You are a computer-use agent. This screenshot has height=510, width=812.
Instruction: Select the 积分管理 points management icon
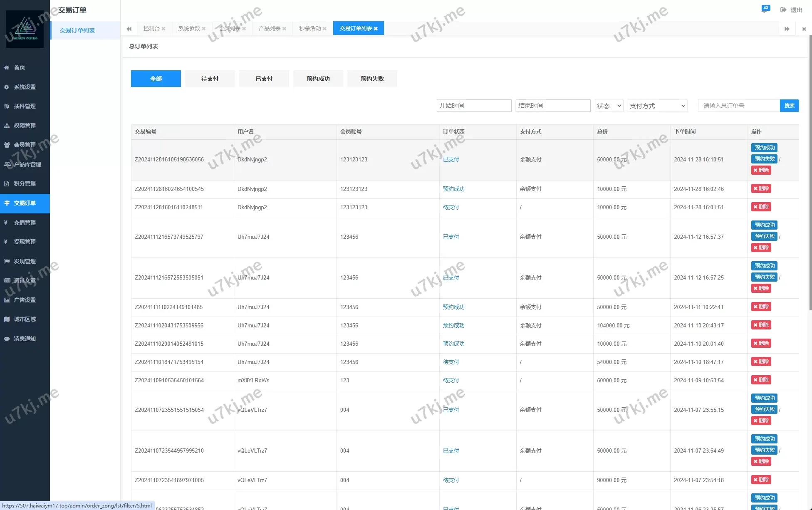coord(6,183)
